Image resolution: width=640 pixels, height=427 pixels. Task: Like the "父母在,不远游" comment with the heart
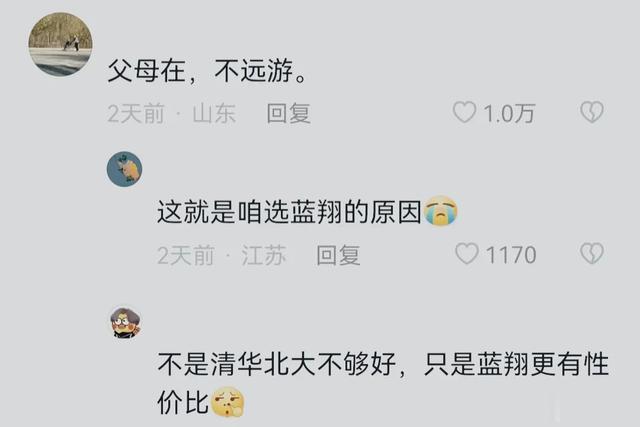pos(464,112)
